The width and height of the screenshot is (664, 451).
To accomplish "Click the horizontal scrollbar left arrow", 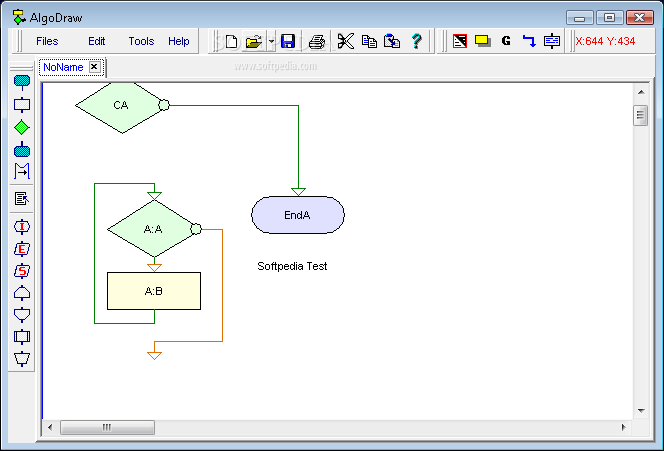I will [50, 427].
